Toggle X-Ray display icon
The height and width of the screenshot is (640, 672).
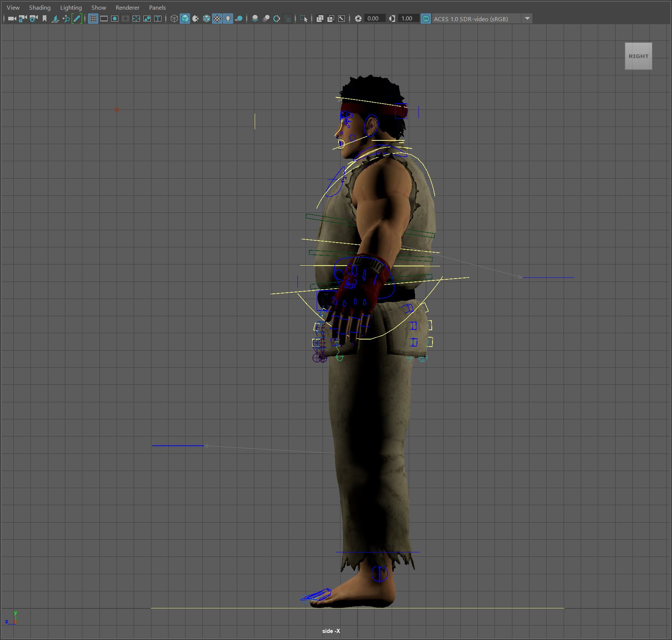coord(320,19)
